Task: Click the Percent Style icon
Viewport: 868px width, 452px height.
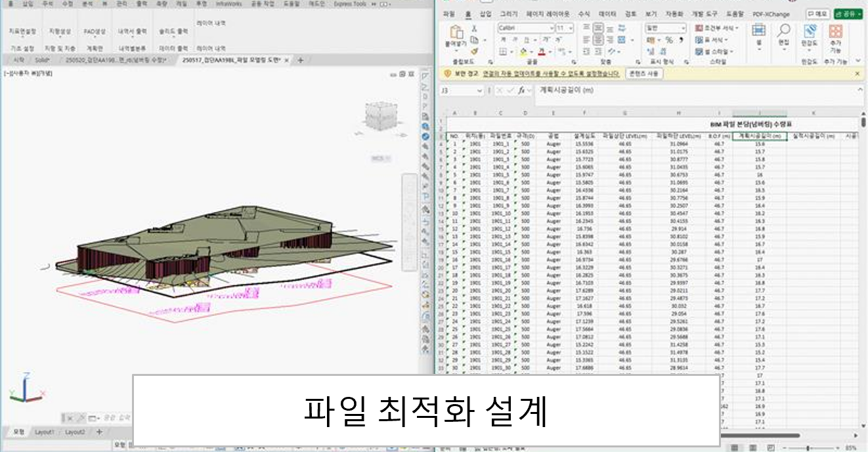Action: pos(669,40)
